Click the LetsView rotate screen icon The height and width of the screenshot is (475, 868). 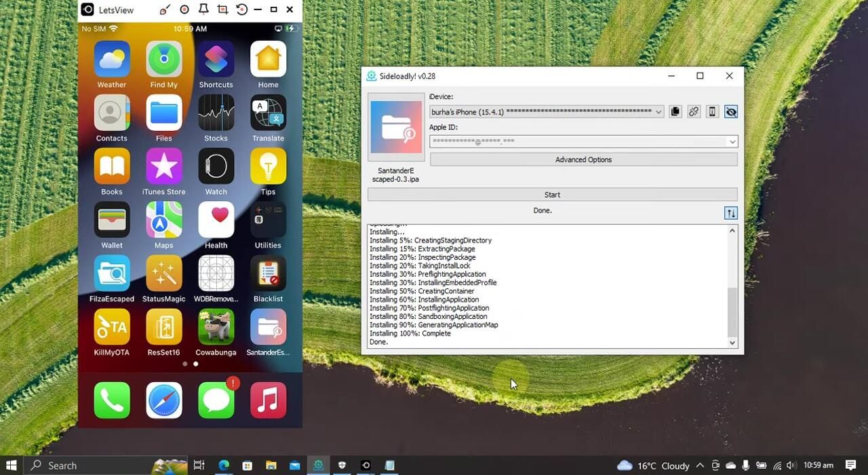point(241,9)
